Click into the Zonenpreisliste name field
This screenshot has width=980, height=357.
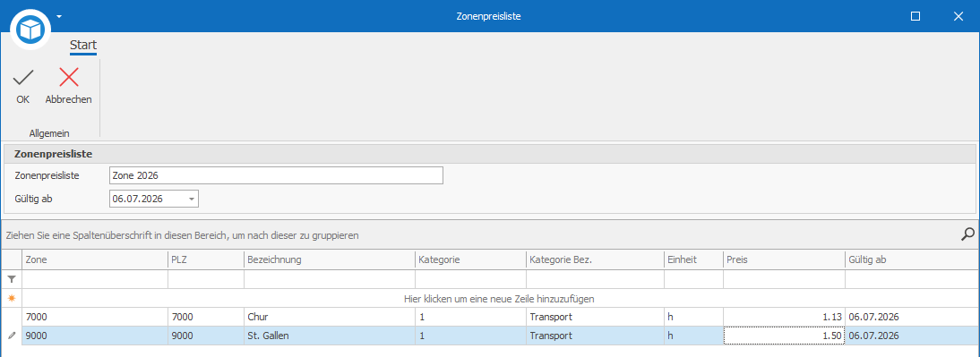[276, 175]
